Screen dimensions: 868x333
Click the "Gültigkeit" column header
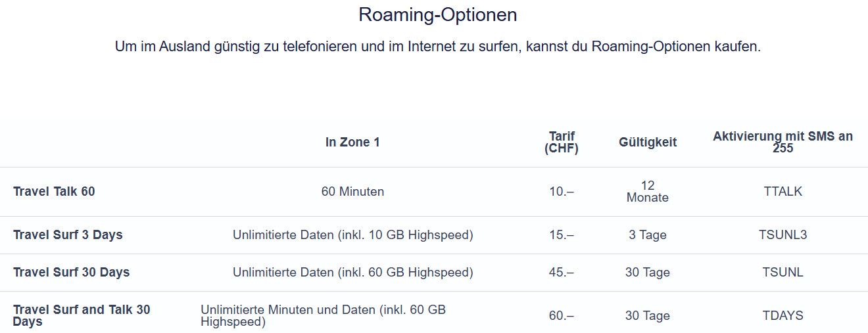[648, 142]
